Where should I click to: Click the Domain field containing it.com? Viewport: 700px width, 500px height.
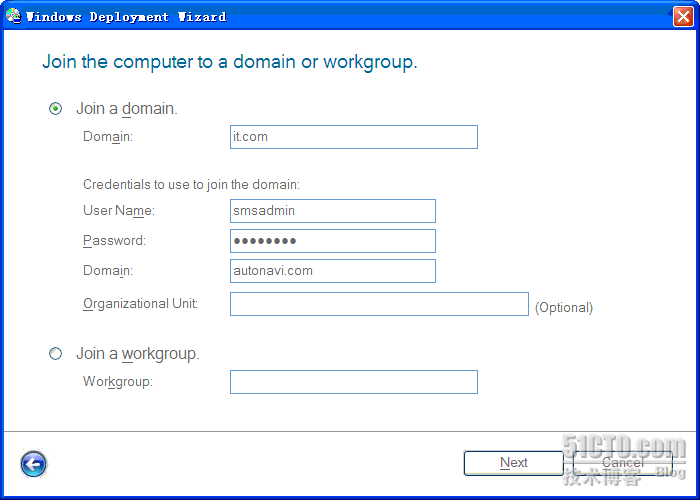354,137
